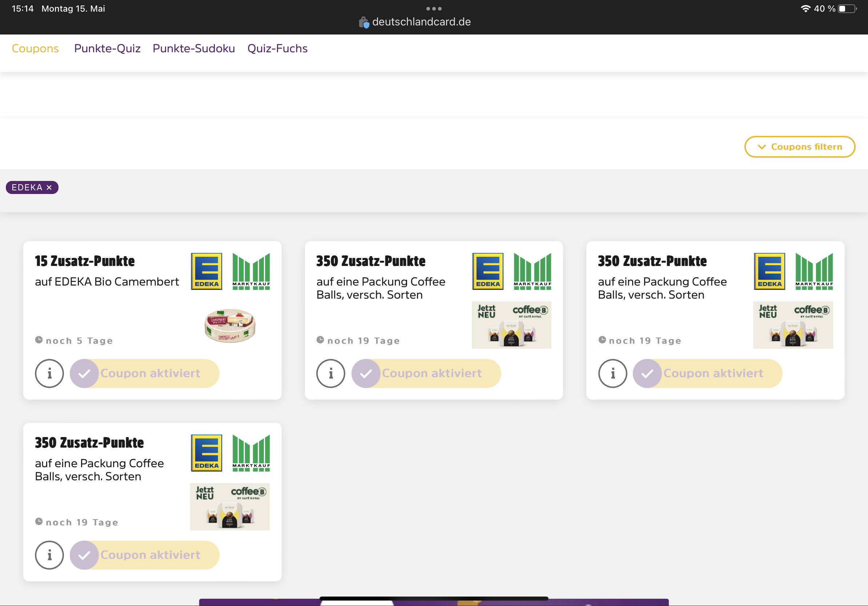The image size is (868, 606).
Task: Click 'noch 5 Tage' remaining time text
Action: tap(79, 341)
